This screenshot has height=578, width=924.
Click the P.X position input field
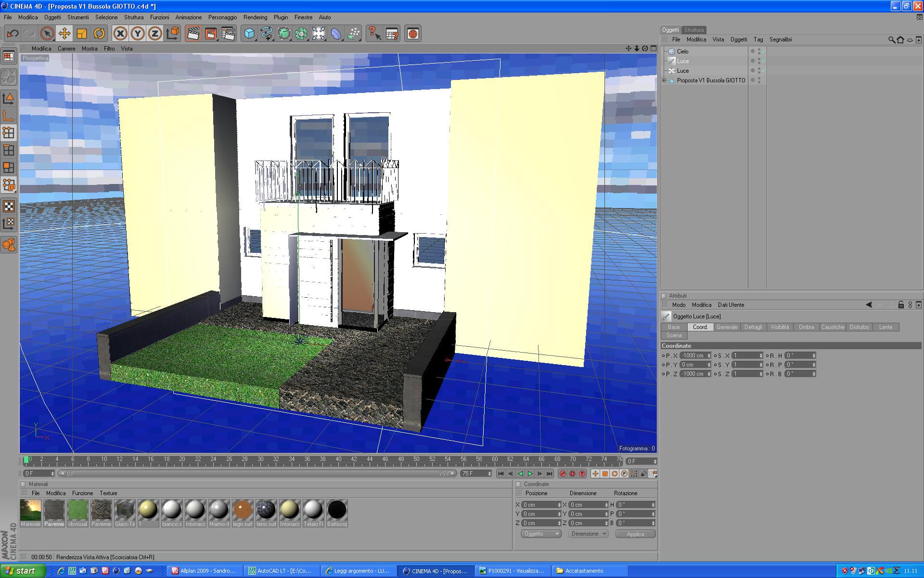click(x=693, y=355)
